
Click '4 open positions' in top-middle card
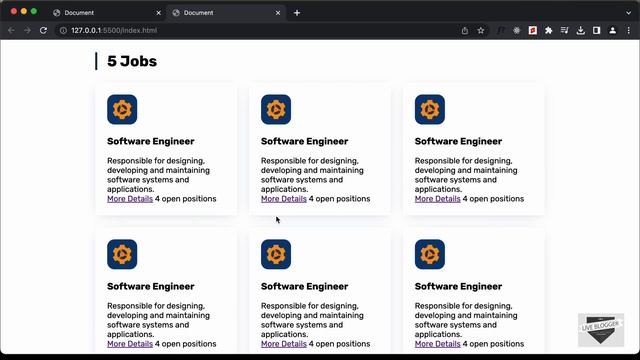click(x=340, y=199)
